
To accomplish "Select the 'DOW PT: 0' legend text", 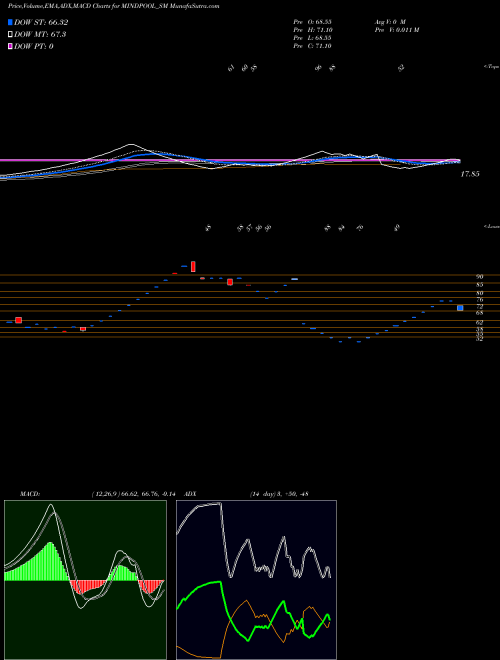I will [x=33, y=46].
